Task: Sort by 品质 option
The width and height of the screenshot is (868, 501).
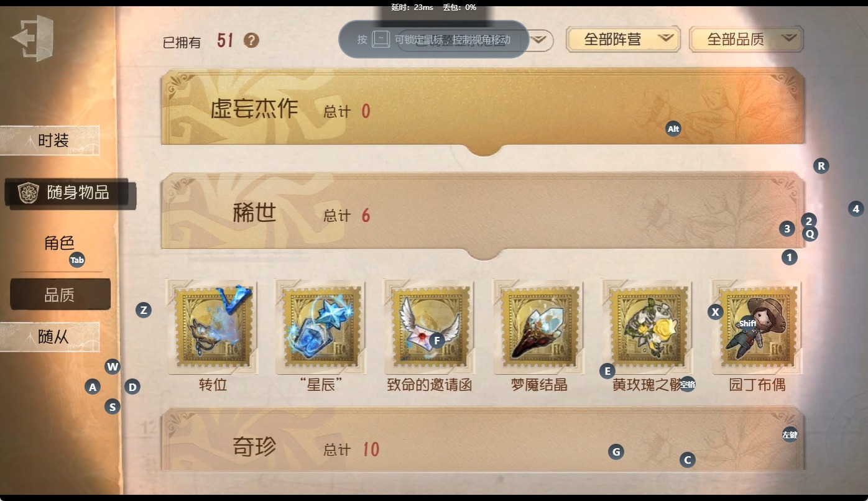Action: [x=60, y=294]
